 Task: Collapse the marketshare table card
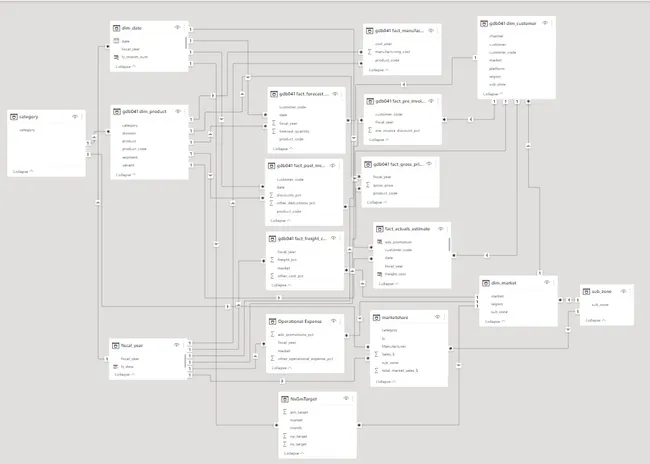[386, 381]
